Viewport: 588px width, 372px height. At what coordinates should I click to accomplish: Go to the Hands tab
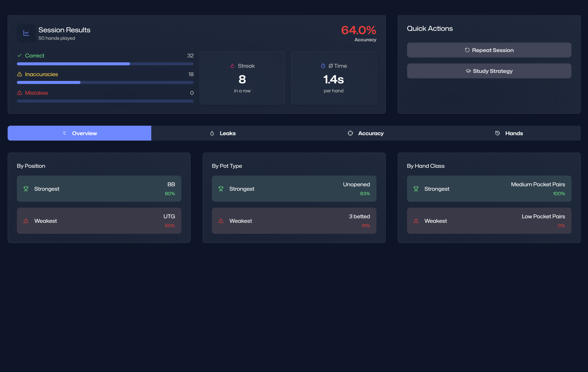(x=509, y=133)
